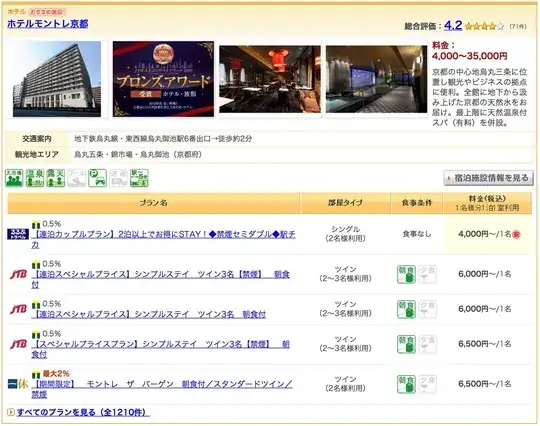Open 連泊スペシャルプライス ツイン3名 朝食付 (non-禁煙) link
The width and height of the screenshot is (540, 426).
tap(148, 314)
